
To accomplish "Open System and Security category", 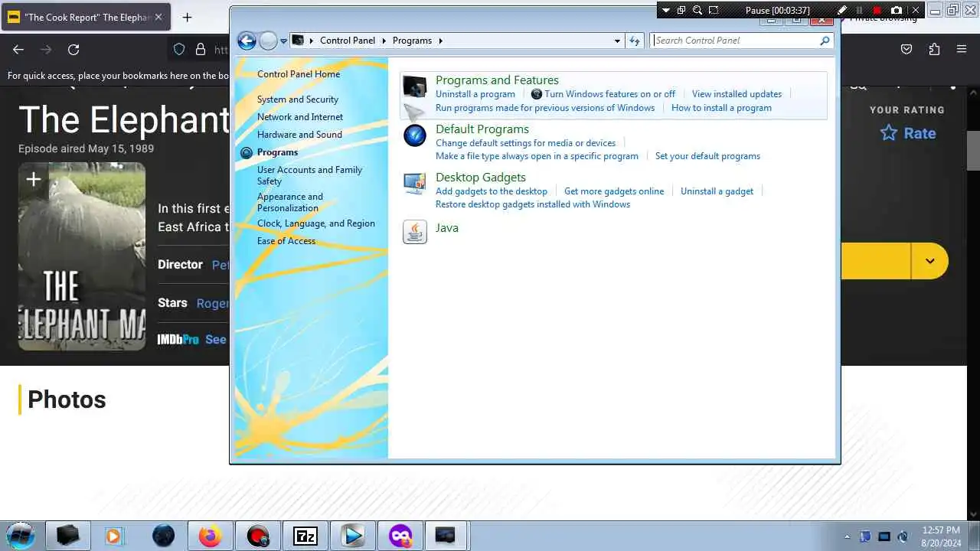I will 298,99.
